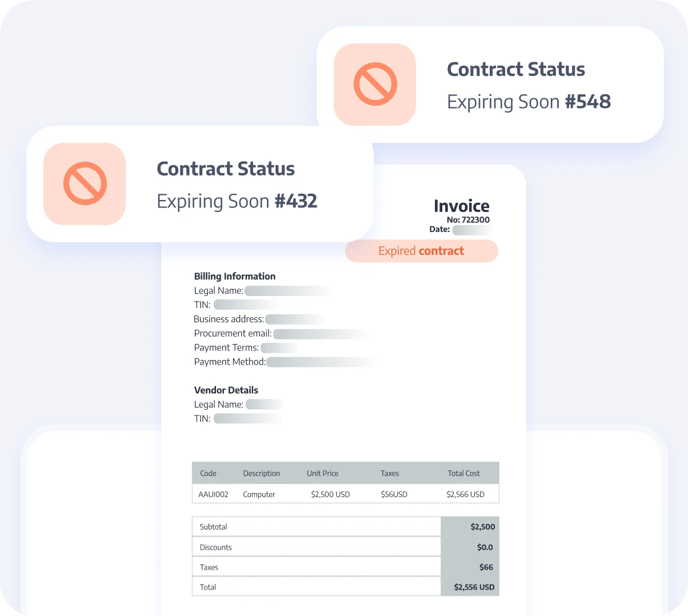Select the Business address field
688x616 pixels.
[294, 319]
